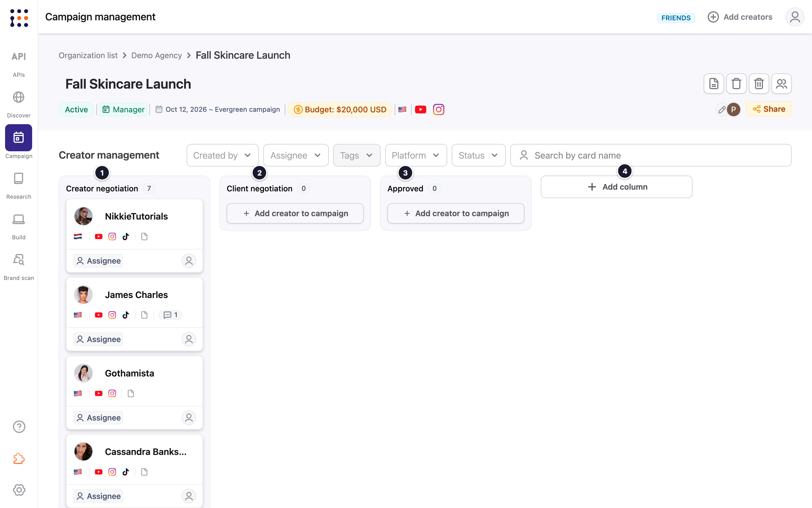Click the help question mark icon
The height and width of the screenshot is (508, 812).
pos(19,427)
